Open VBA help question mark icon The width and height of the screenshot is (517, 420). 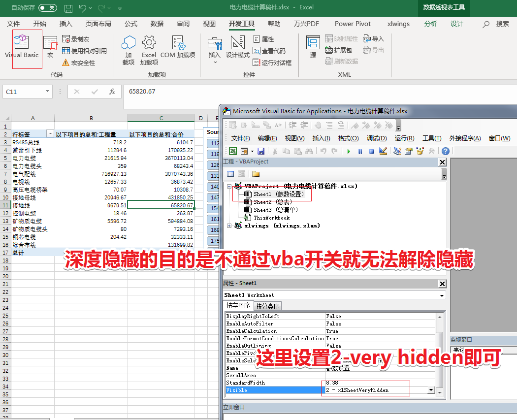coord(446,151)
